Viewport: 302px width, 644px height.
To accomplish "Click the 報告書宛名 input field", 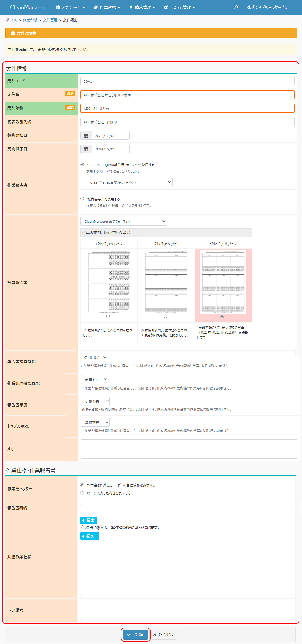I will coord(186,508).
